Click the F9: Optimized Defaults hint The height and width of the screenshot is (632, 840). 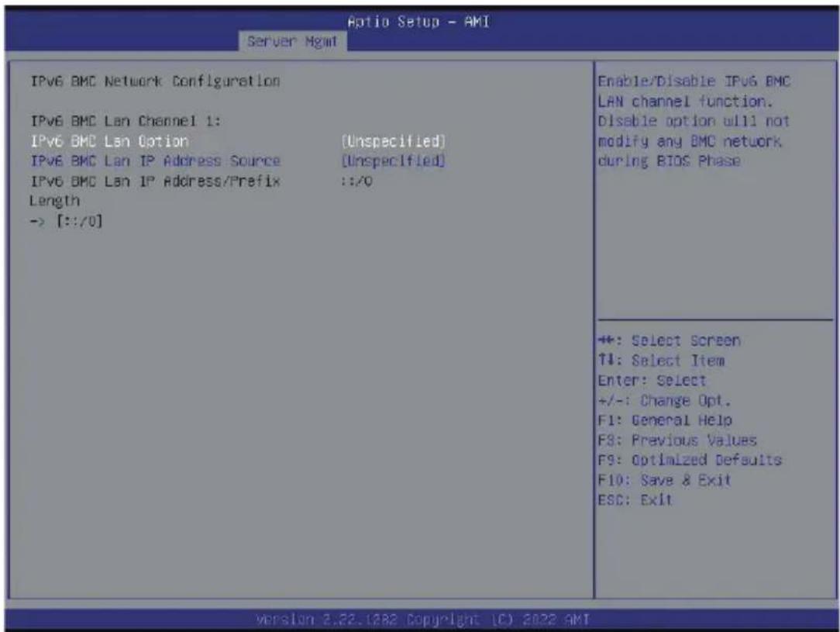point(690,461)
